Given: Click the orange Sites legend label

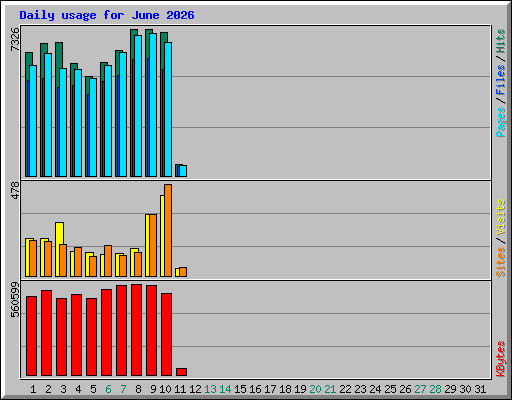Looking at the screenshot, I should 500,262.
